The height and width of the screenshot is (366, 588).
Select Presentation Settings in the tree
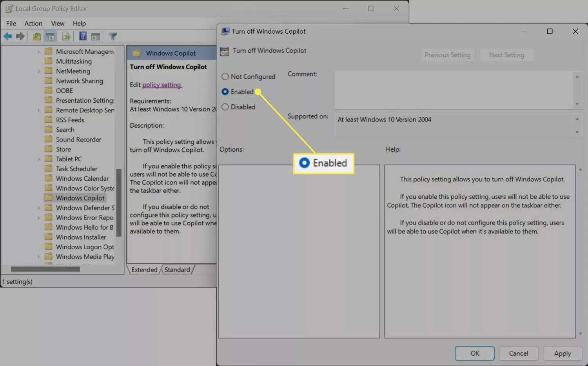(x=85, y=101)
